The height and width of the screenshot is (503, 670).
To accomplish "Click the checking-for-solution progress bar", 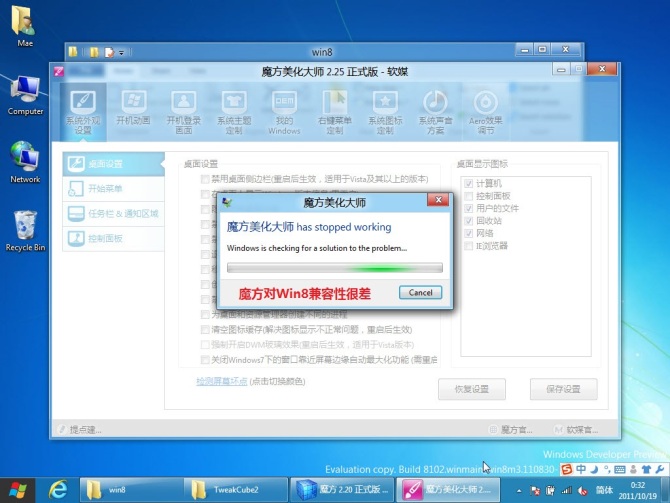I will (335, 268).
